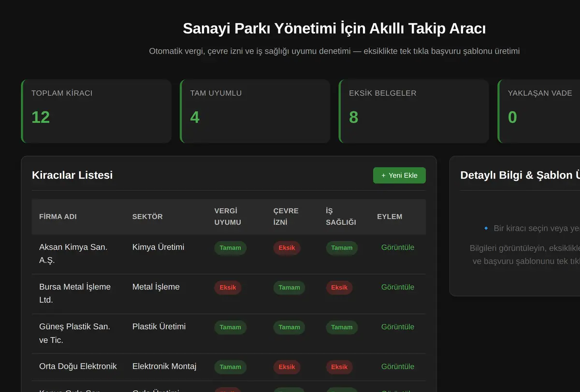580x392 pixels.
Task: Click Aksan Kimya's Tamam Vergi Uyumu badge
Action: point(230,248)
